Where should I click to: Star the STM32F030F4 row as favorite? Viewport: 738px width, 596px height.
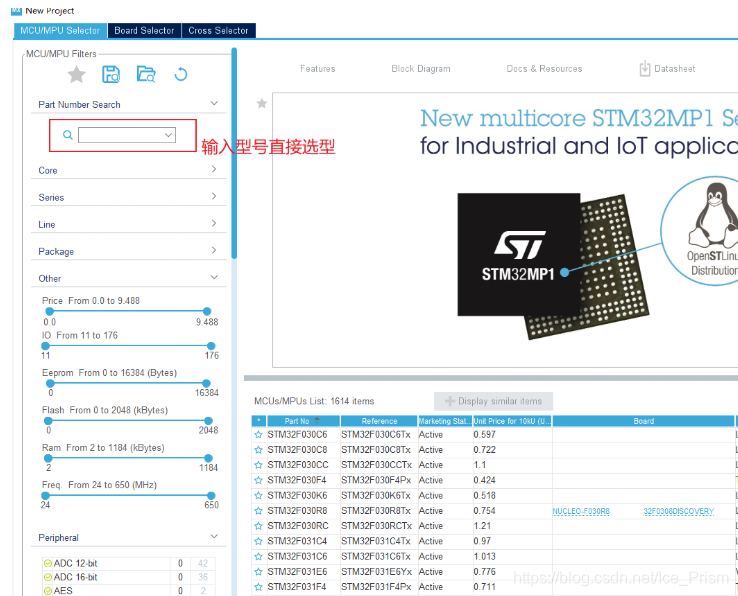pos(258,480)
